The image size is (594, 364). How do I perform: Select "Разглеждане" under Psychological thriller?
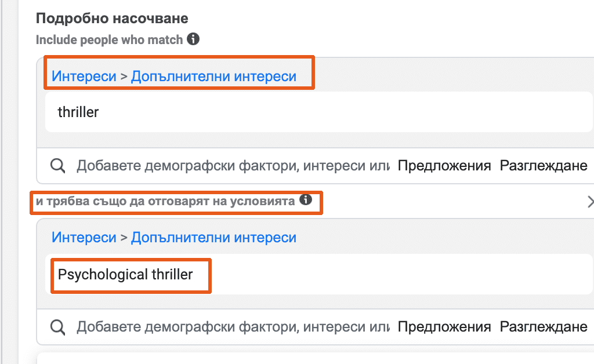544,327
